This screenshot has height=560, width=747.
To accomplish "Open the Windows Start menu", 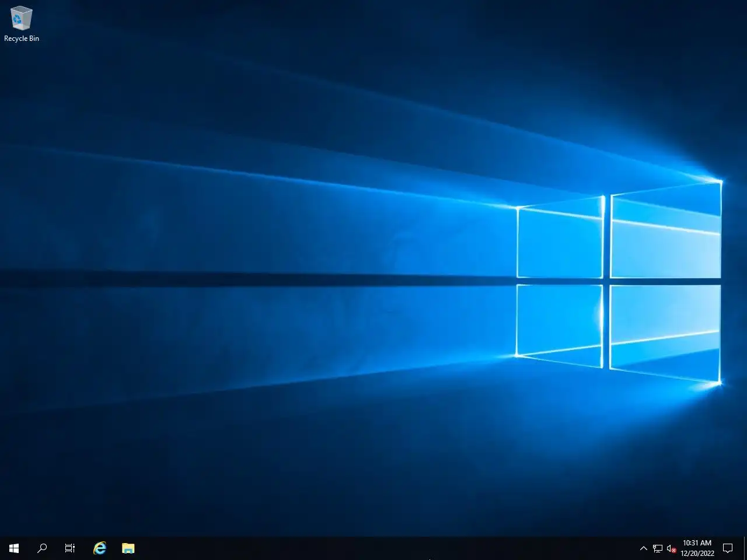I will pyautogui.click(x=14, y=548).
